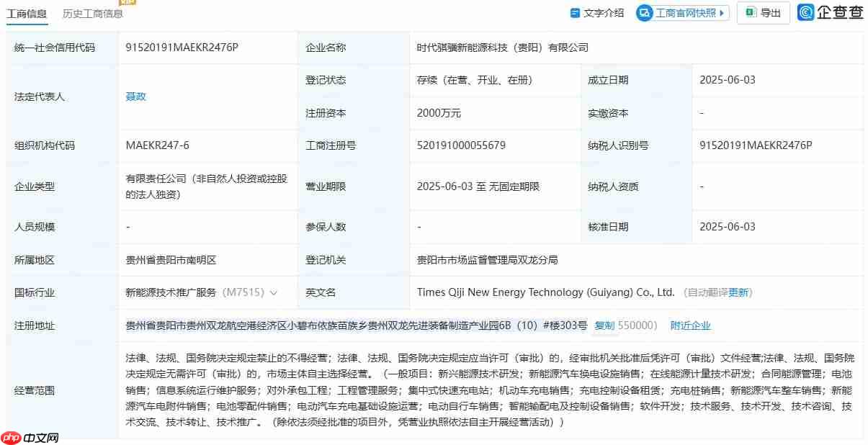Select the 实缴资本 label cell
The height and width of the screenshot is (445, 868).
tap(637, 113)
